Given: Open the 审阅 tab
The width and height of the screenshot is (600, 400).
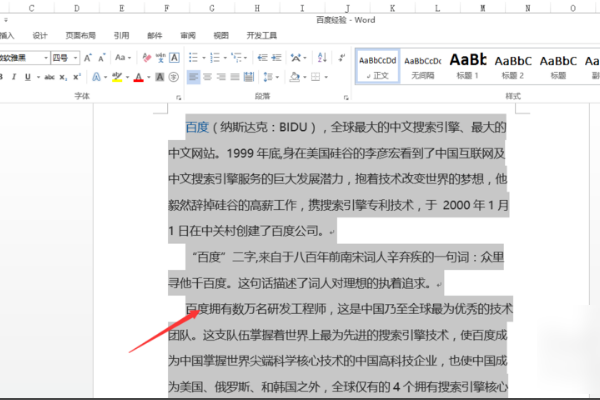Looking at the screenshot, I should click(x=188, y=36).
